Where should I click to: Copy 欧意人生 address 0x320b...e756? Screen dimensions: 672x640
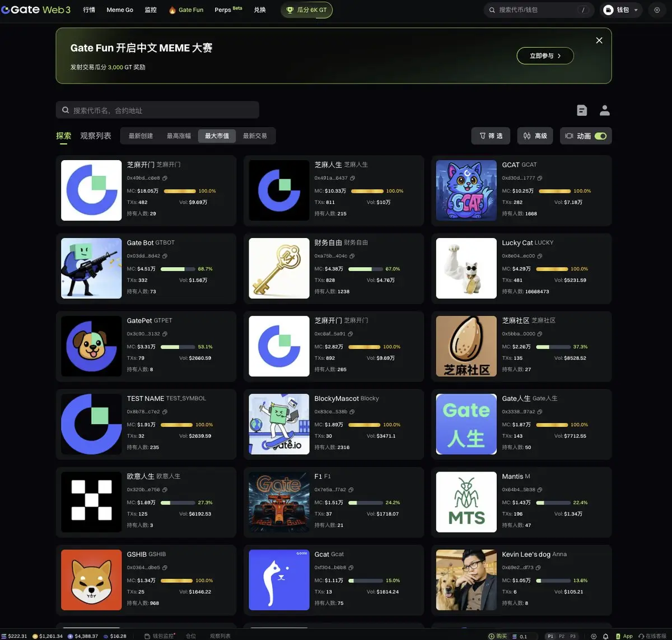pyautogui.click(x=165, y=489)
